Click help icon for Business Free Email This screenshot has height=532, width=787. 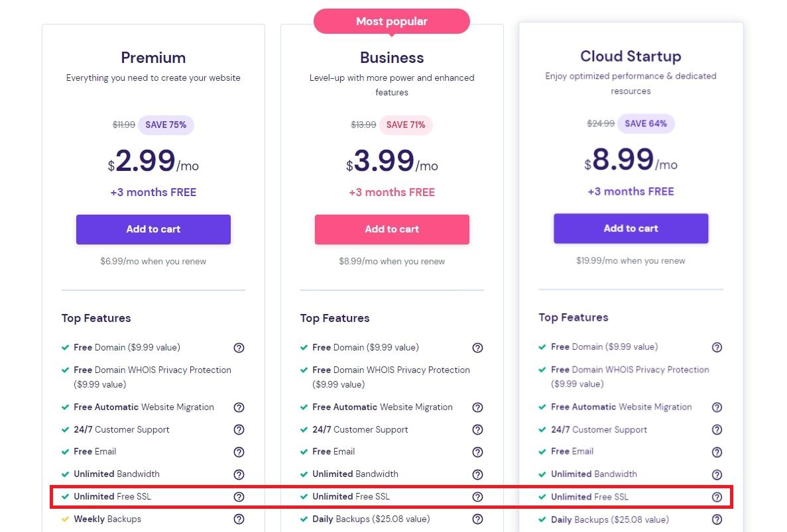click(x=477, y=452)
